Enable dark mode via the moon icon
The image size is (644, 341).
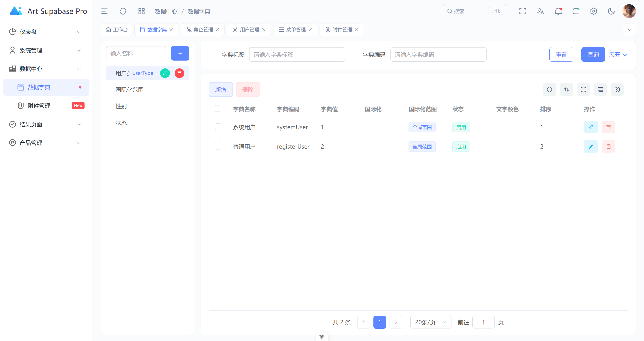[611, 11]
